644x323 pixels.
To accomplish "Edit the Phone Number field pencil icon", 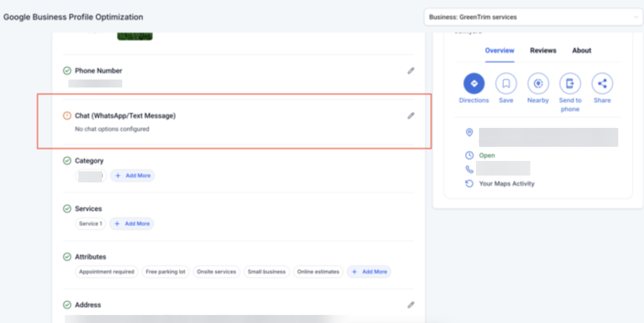I will (x=411, y=71).
